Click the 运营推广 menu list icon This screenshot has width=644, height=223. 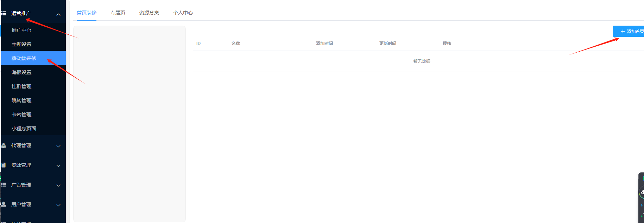[x=4, y=13]
